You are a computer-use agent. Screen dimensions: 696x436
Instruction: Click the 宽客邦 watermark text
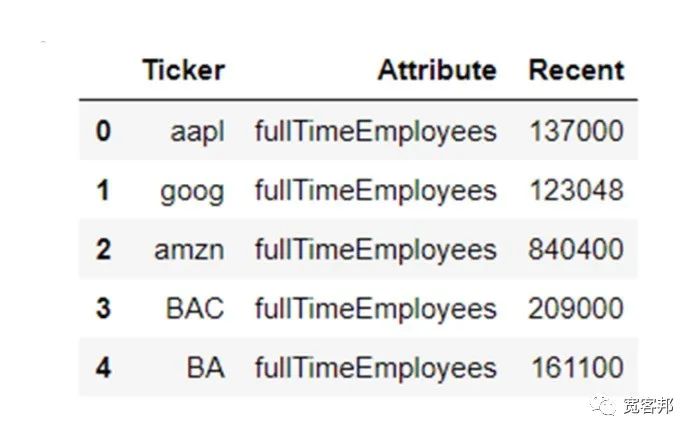coord(649,406)
